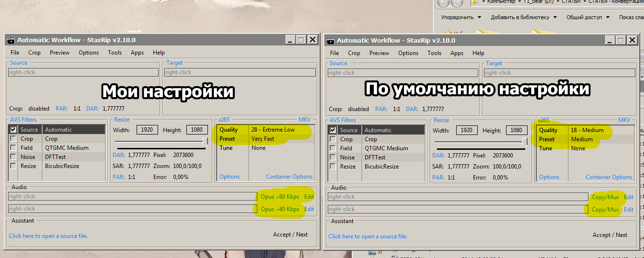Edit second audio track in left window

[309, 209]
